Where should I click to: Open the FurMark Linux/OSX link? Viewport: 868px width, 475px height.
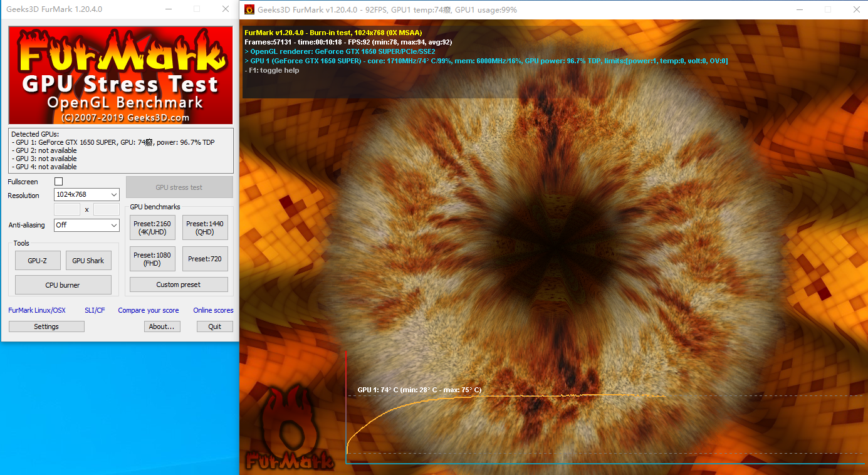point(37,310)
